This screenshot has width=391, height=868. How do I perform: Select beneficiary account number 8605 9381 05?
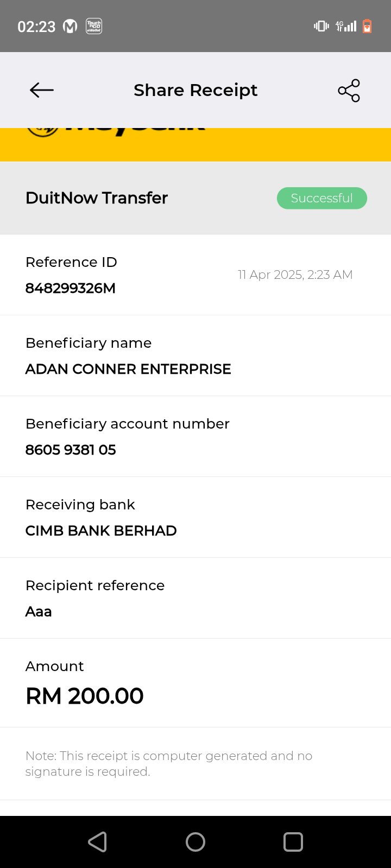71,450
